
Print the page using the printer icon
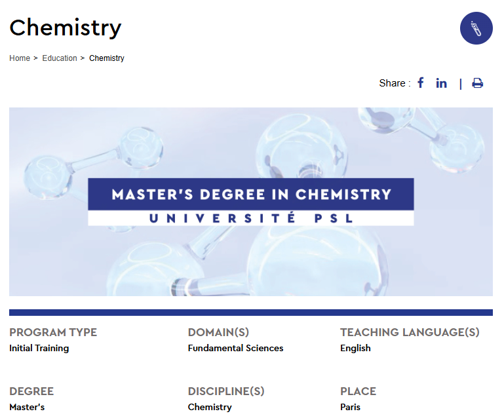coord(477,83)
